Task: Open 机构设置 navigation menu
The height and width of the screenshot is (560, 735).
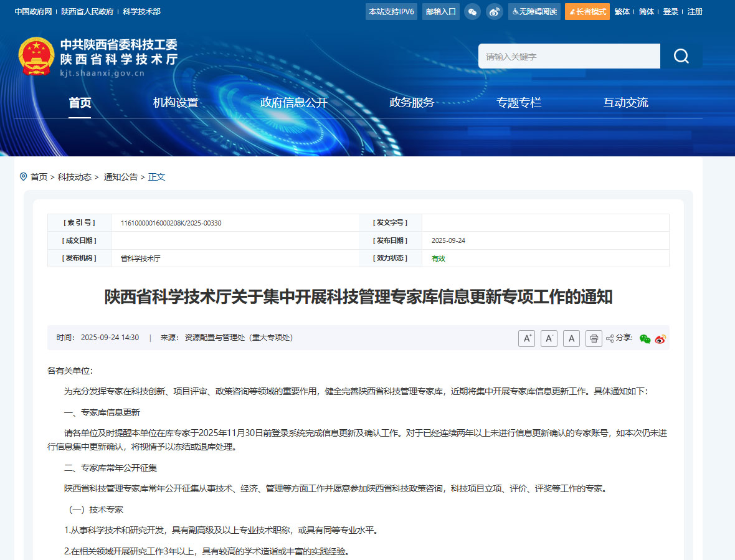Action: 176,103
